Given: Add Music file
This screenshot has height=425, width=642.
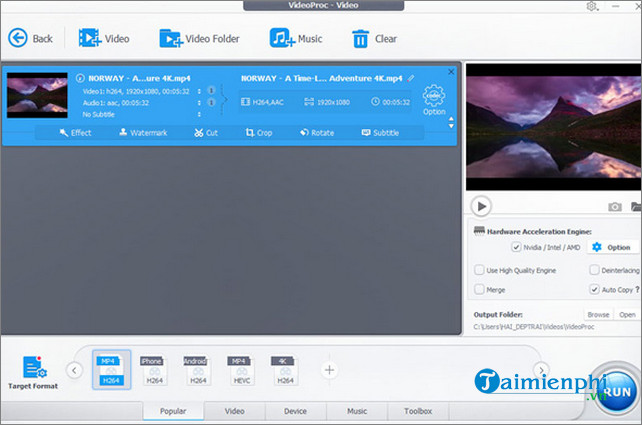Looking at the screenshot, I should 296,38.
